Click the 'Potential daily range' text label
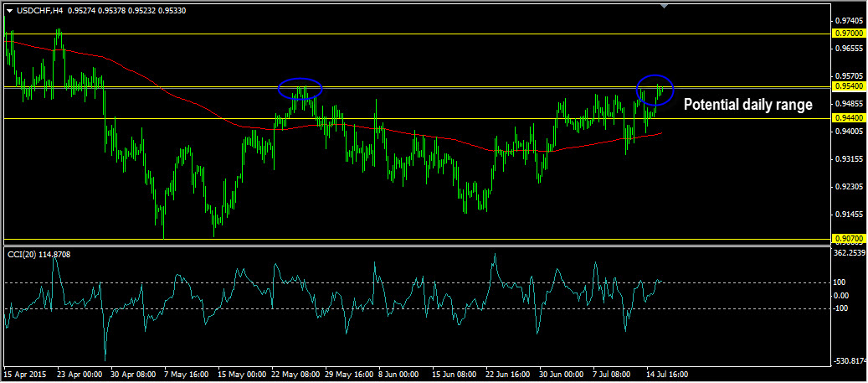 click(747, 105)
